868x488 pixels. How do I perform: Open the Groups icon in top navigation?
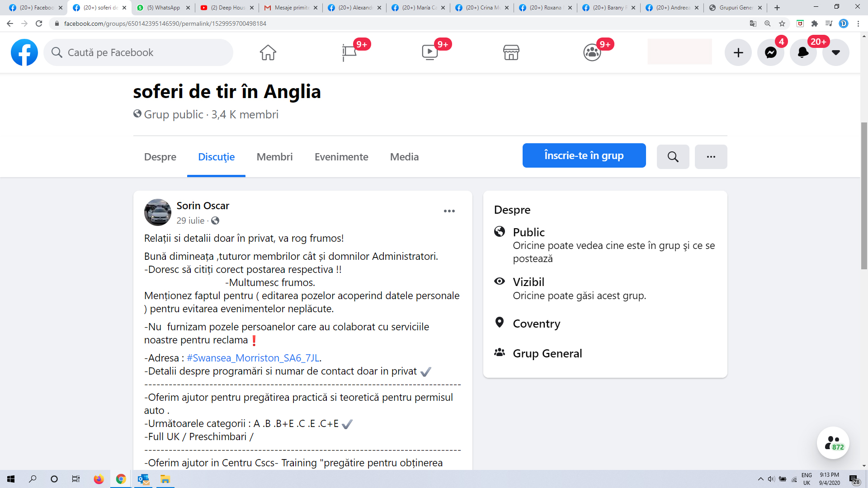(592, 52)
